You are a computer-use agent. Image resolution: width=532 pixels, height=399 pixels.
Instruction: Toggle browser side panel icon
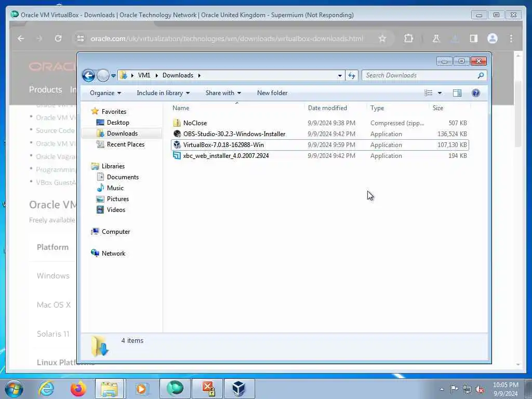(x=474, y=38)
